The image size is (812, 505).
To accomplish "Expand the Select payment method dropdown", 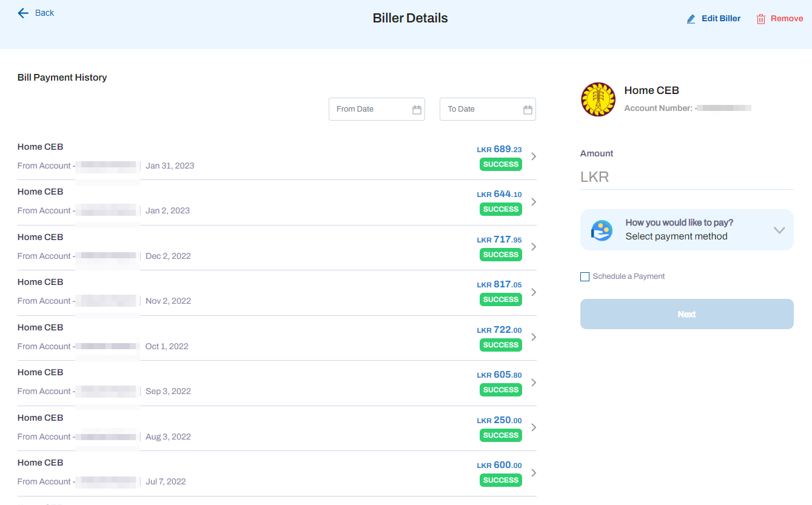I will (x=779, y=230).
